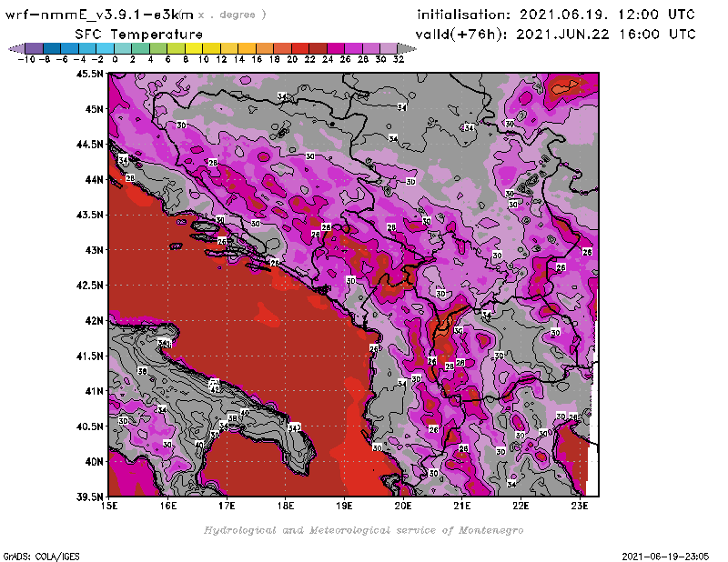Click the 'GrADS: COLA/IGES' footer text

point(41,557)
